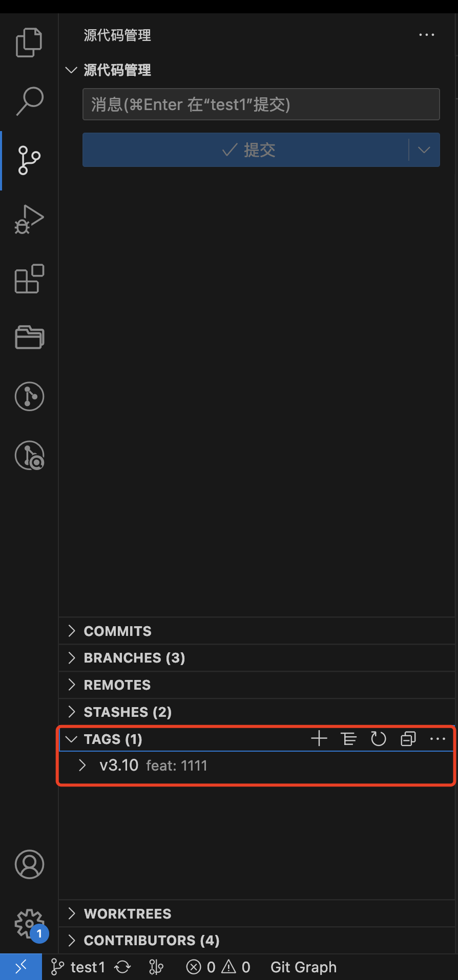Open the Explorer view in activity bar
This screenshot has width=458, height=980.
(29, 42)
